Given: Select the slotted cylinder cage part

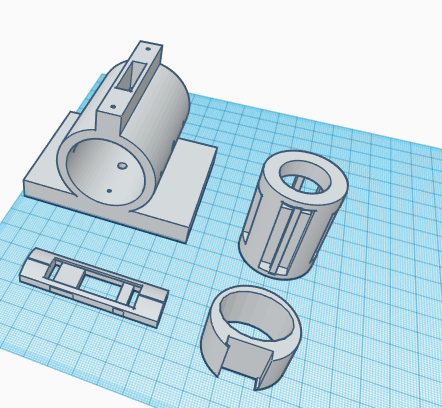Looking at the screenshot, I should [293, 215].
